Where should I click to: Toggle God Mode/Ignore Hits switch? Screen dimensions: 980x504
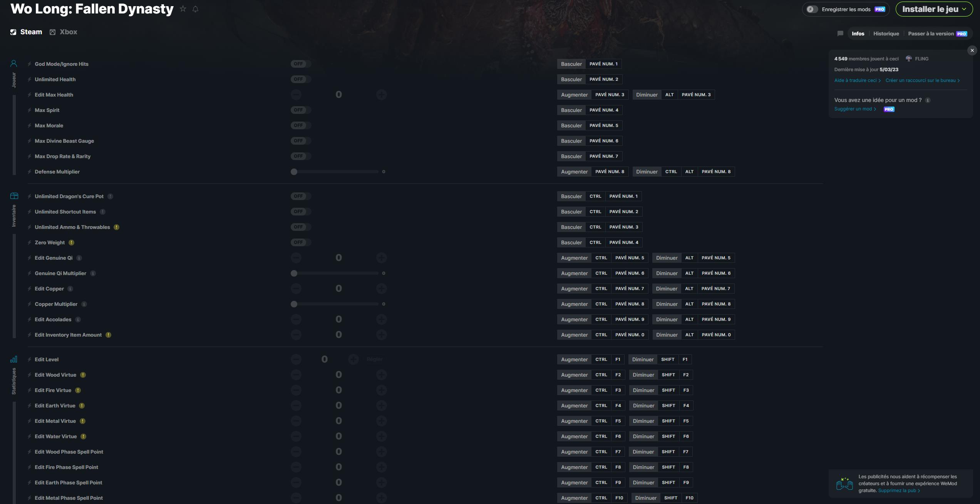(x=300, y=64)
